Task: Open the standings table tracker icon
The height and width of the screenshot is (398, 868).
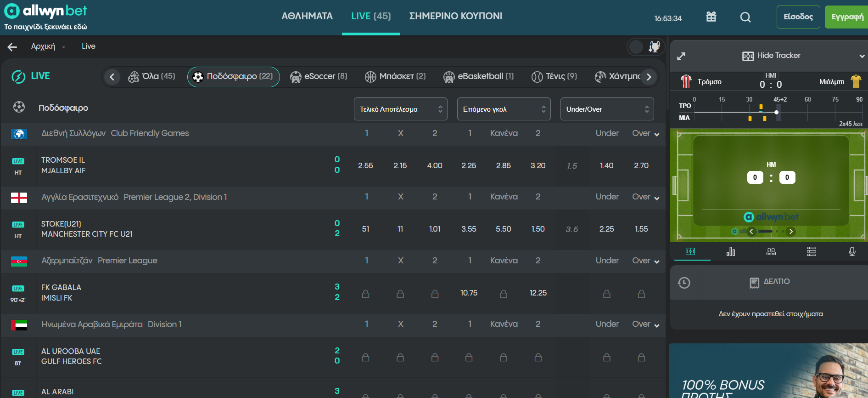Action: pos(812,251)
